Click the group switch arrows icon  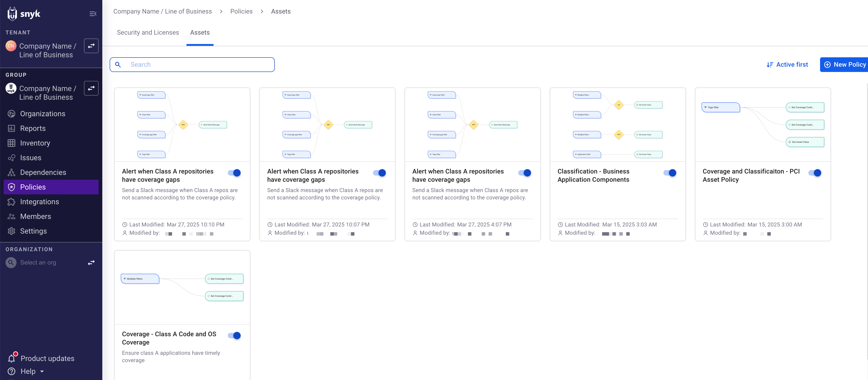[x=91, y=88]
